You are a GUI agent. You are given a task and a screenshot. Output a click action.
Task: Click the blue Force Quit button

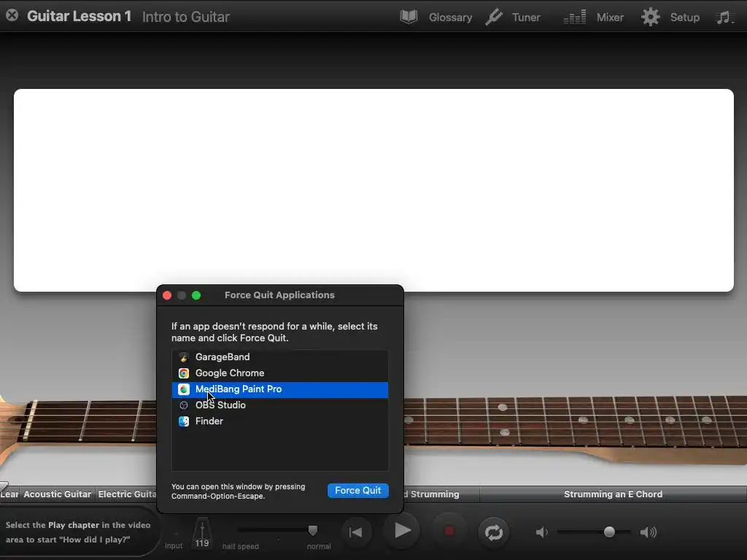[357, 491]
